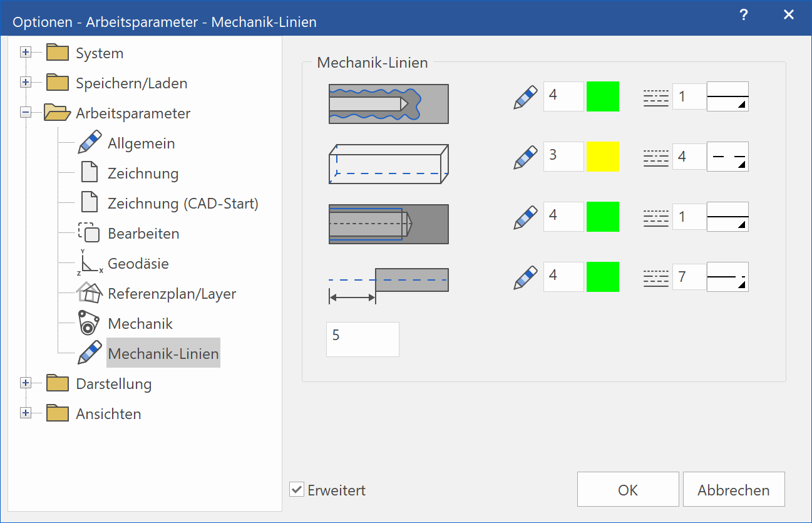Open the dash-dot line style dropdown
The image size is (812, 523).
pos(727,277)
